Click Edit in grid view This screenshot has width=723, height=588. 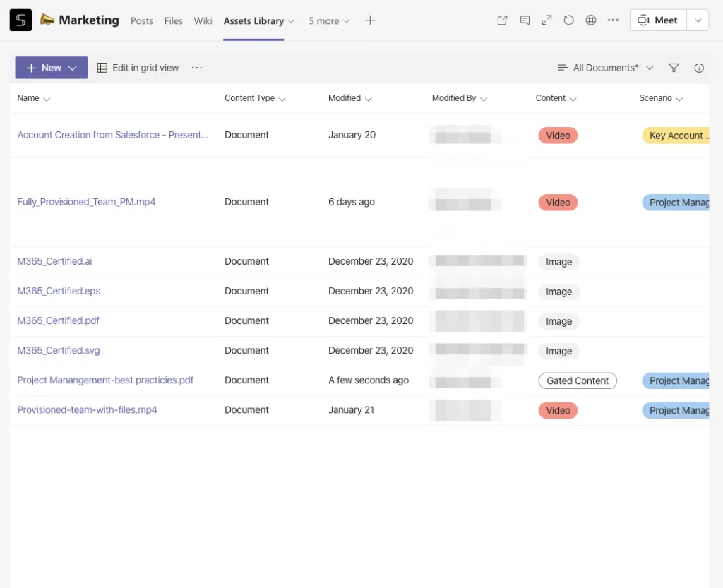(x=138, y=68)
